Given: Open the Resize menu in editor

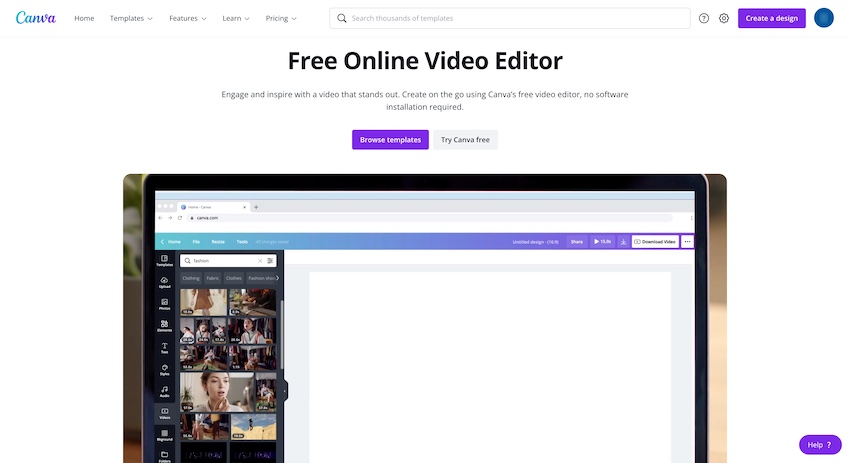Looking at the screenshot, I should pos(218,242).
